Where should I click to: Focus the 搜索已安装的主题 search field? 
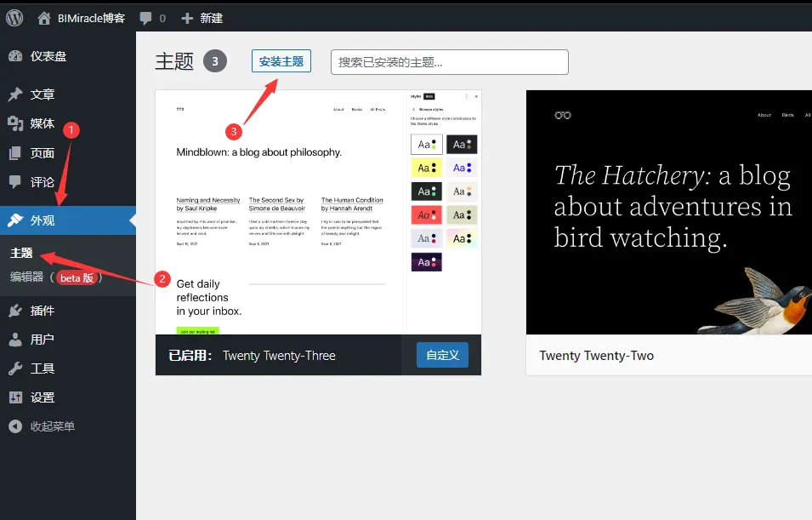click(450, 62)
